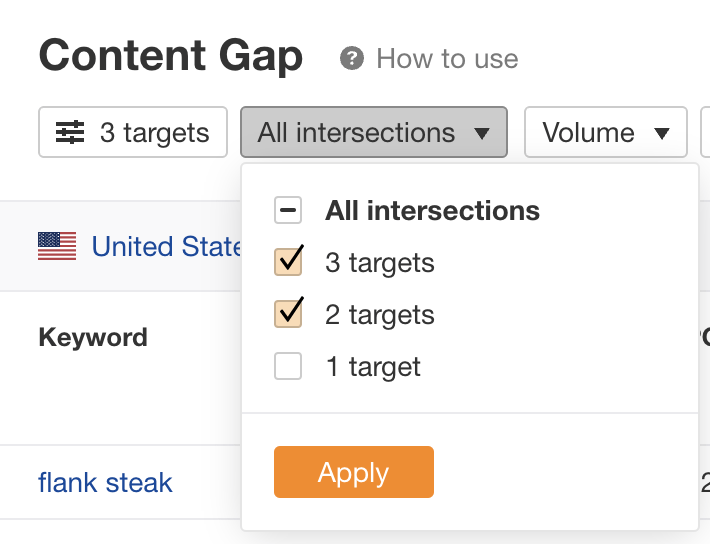The height and width of the screenshot is (544, 710).
Task: Uncheck the 3 targets checkbox
Action: tap(288, 263)
